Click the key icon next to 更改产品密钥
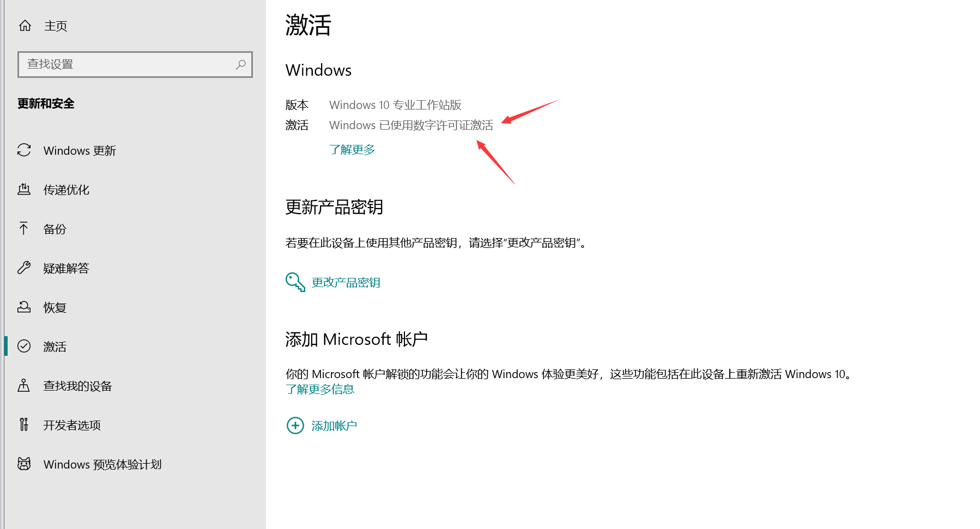980x529 pixels. [295, 282]
